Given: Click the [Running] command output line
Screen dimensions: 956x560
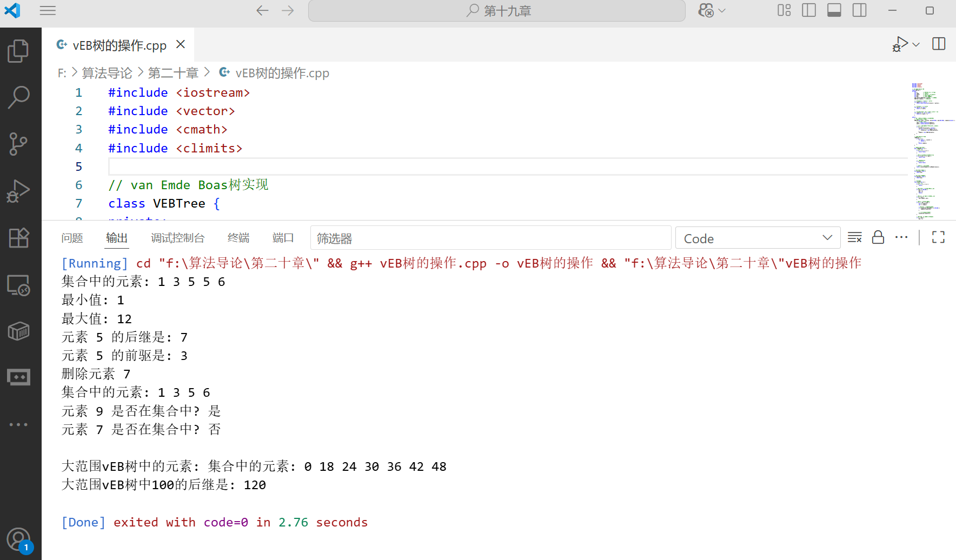Looking at the screenshot, I should click(461, 263).
